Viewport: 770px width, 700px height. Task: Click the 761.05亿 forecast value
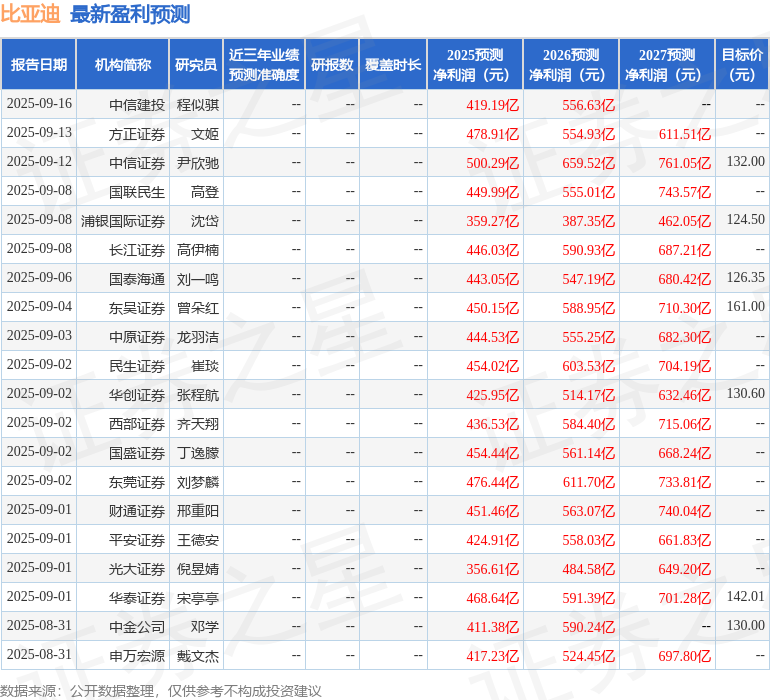[685, 163]
